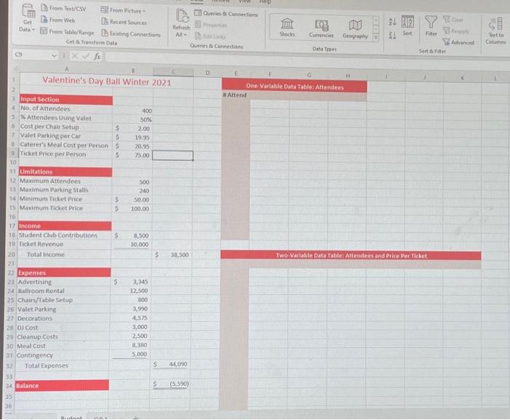Click the Name Box showing C9
510x420 pixels.
(32, 55)
